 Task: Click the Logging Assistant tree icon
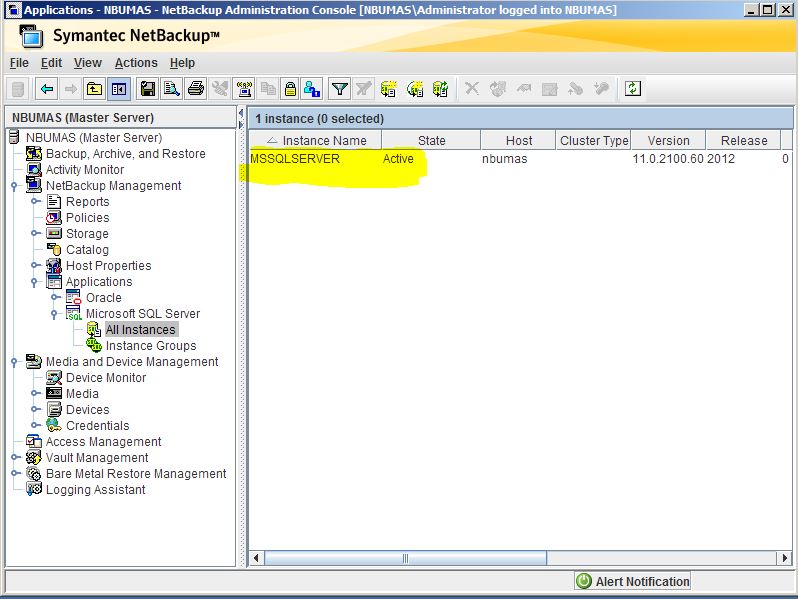point(34,489)
